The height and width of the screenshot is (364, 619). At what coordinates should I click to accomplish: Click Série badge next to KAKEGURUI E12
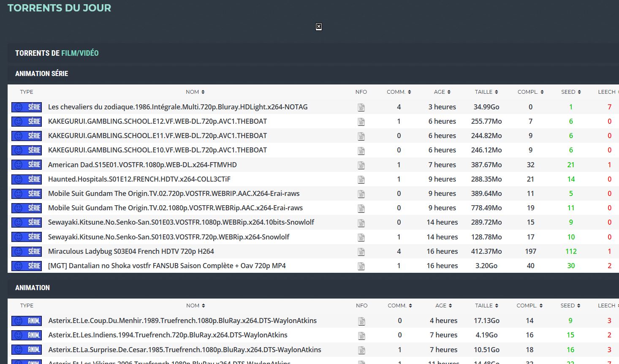[x=27, y=122]
